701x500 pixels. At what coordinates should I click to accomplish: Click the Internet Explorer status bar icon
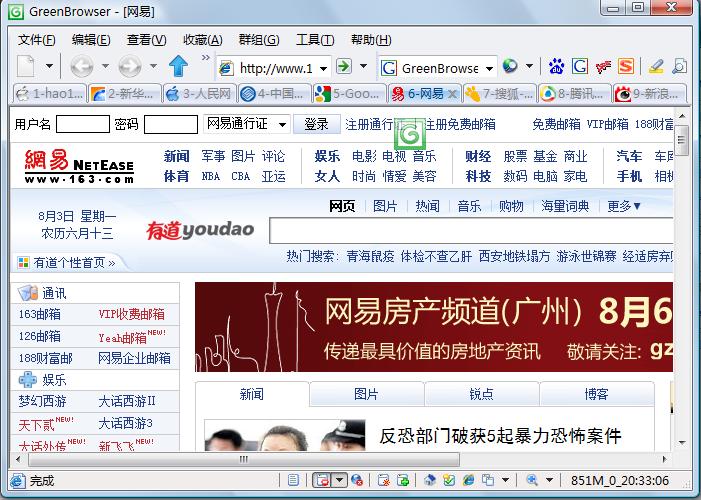click(468, 480)
